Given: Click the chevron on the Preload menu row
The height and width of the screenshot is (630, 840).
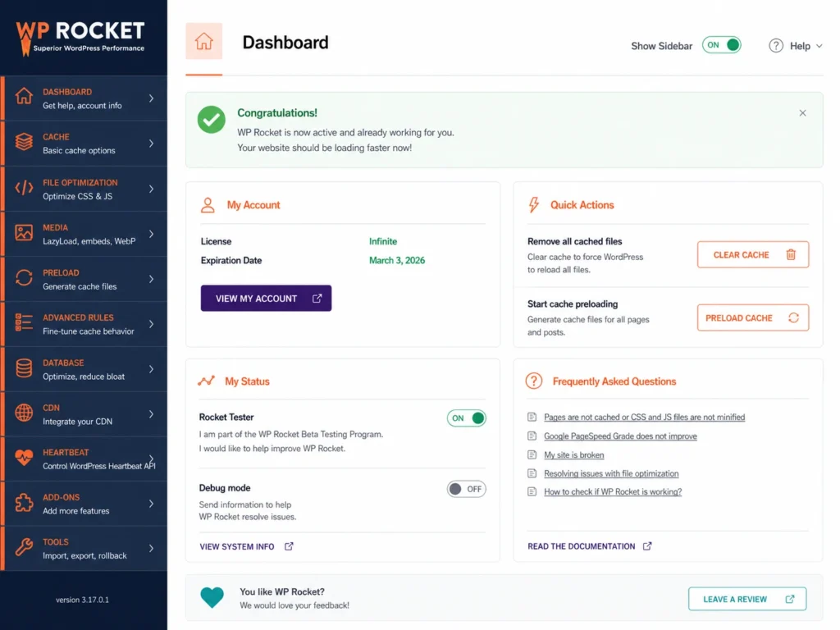Looking at the screenshot, I should click(x=152, y=279).
